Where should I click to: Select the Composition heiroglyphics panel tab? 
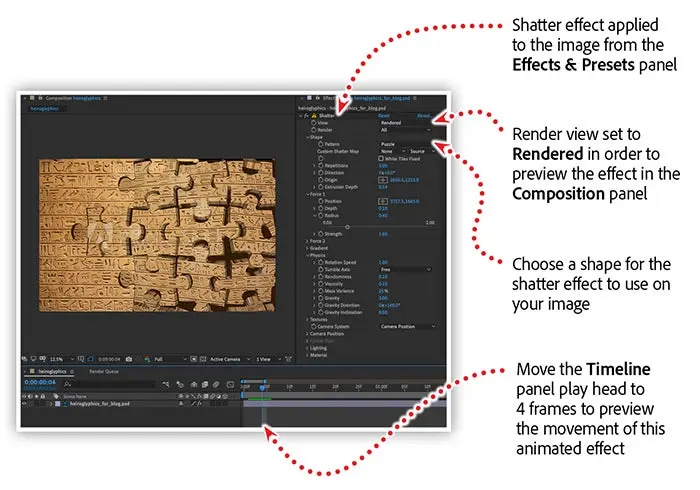73,98
